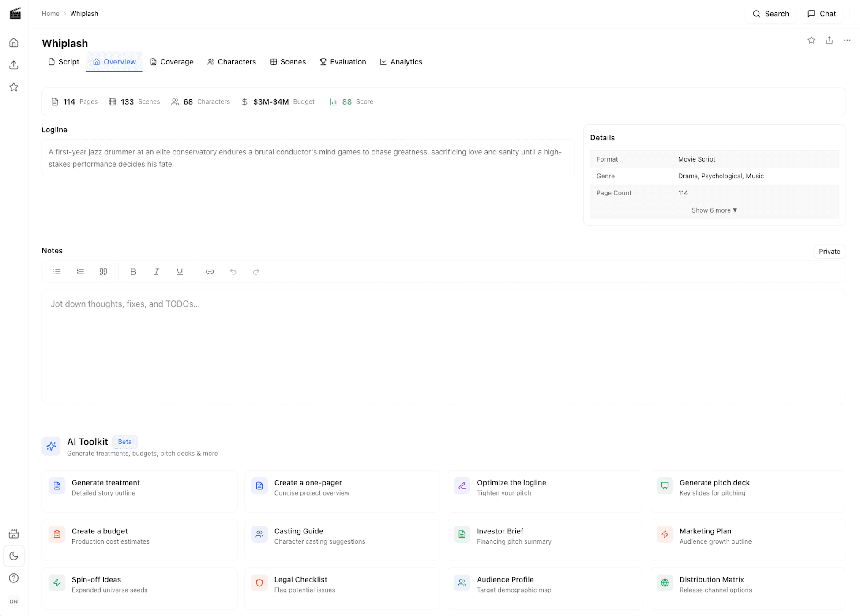860x616 pixels.
Task: Insert a link via the link icon
Action: [x=210, y=272]
